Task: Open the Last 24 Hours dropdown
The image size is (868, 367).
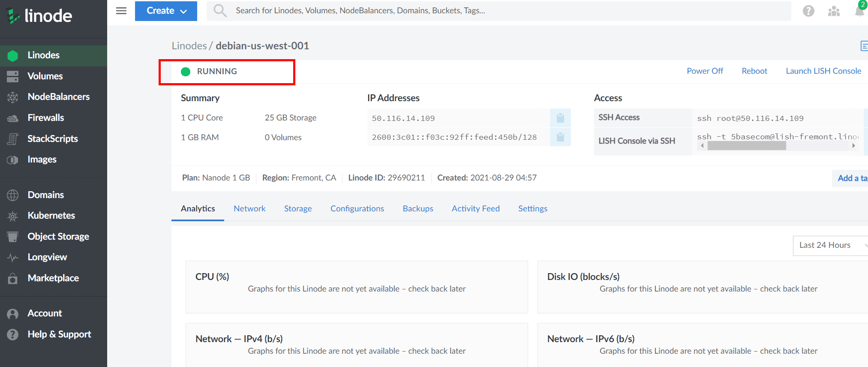Action: point(829,245)
